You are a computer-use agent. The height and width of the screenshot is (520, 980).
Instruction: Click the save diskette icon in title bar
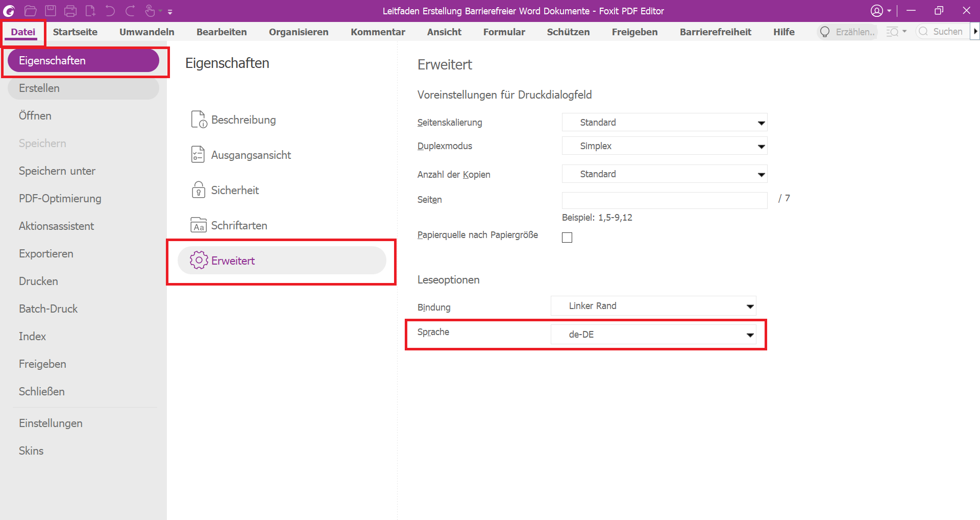(x=50, y=11)
